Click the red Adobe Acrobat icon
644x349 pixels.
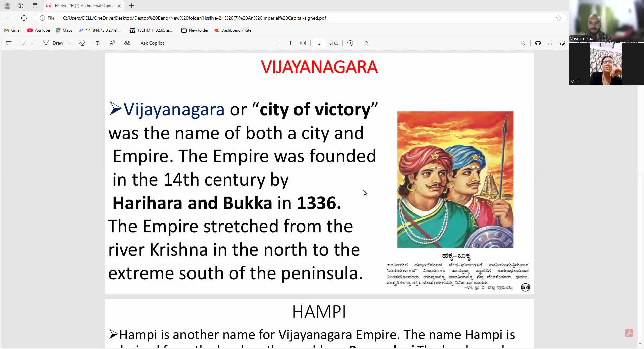point(629,333)
